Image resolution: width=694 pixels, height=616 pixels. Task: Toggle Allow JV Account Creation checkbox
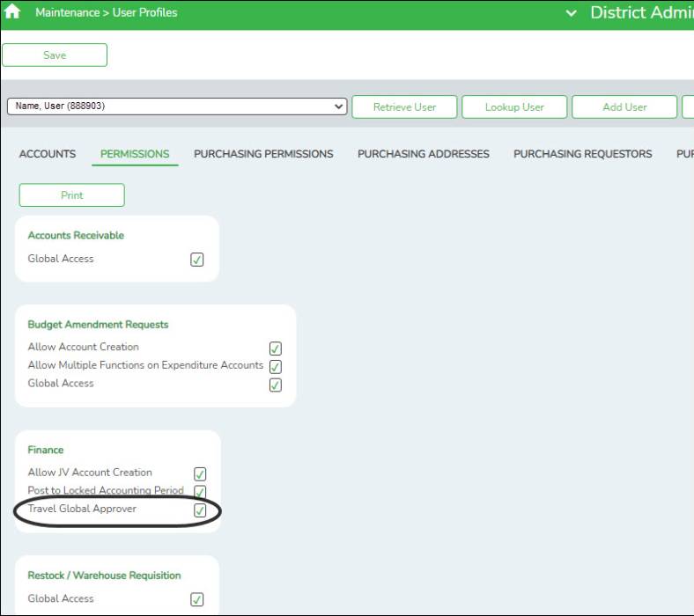[200, 474]
